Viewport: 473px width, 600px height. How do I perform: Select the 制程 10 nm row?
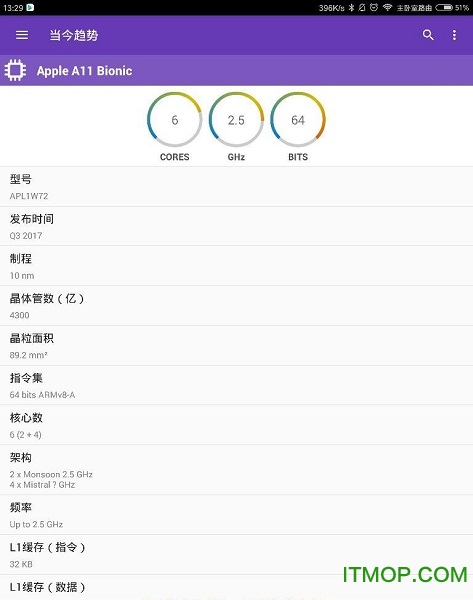click(x=236, y=266)
